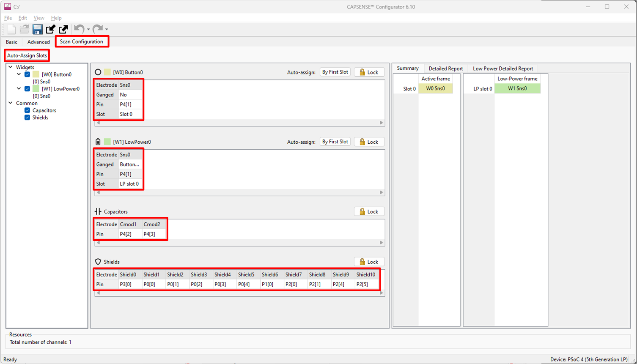This screenshot has height=364, width=637.
Task: Toggle the [W1] LowPower0 checkbox in tree
Action: pyautogui.click(x=27, y=89)
